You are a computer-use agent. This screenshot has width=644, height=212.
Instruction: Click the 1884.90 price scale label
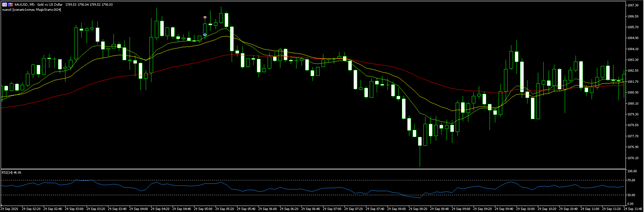(x=633, y=38)
